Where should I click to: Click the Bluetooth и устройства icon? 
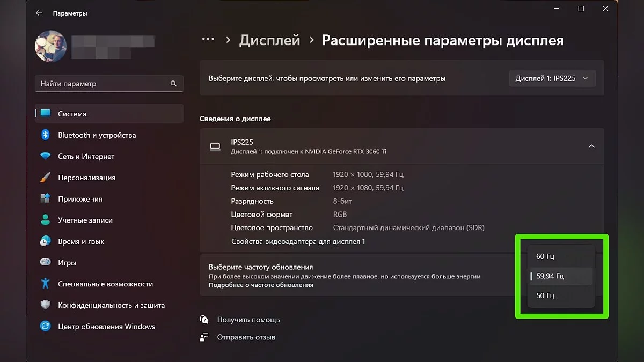(x=46, y=135)
